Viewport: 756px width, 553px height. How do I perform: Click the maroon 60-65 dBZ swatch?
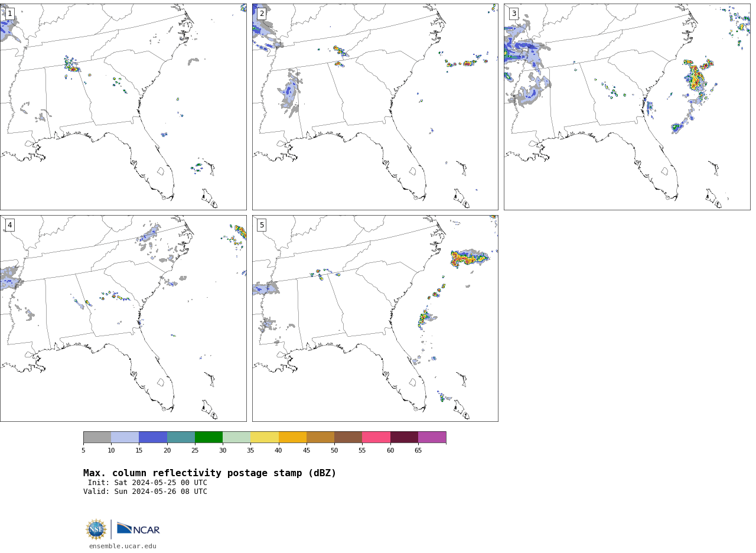click(x=404, y=437)
